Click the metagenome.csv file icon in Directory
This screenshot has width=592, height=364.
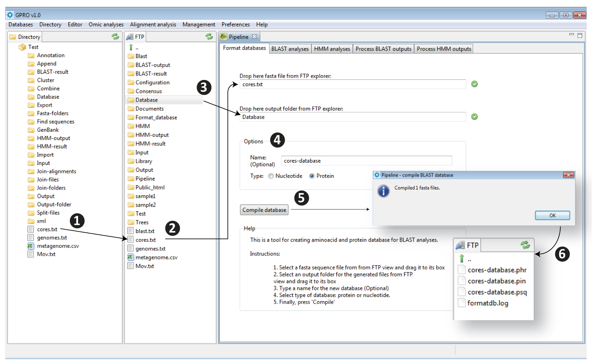tap(31, 246)
